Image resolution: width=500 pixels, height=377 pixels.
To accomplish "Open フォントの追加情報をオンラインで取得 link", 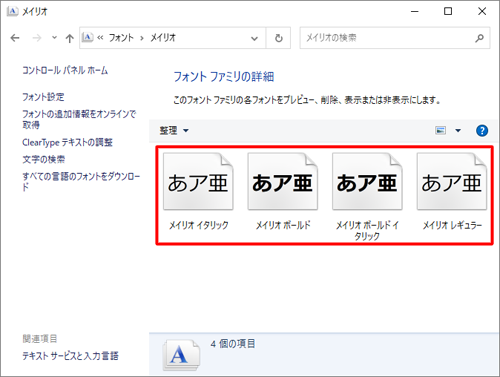I will (x=79, y=119).
